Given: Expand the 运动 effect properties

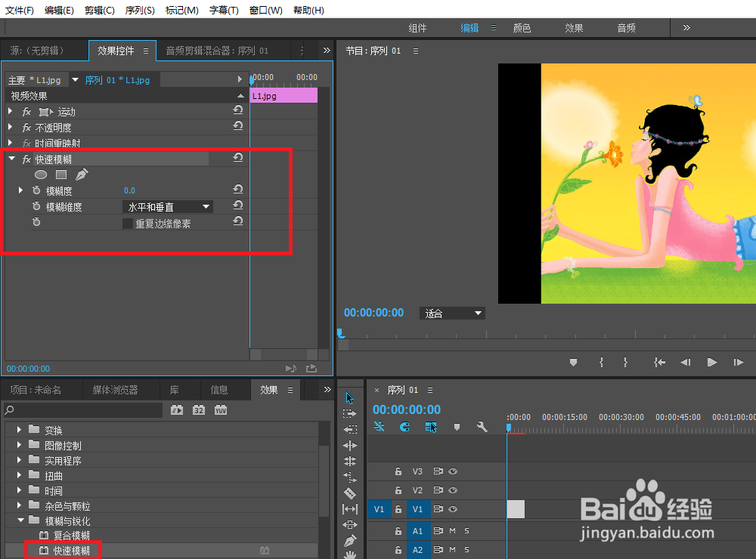Looking at the screenshot, I should [x=10, y=111].
